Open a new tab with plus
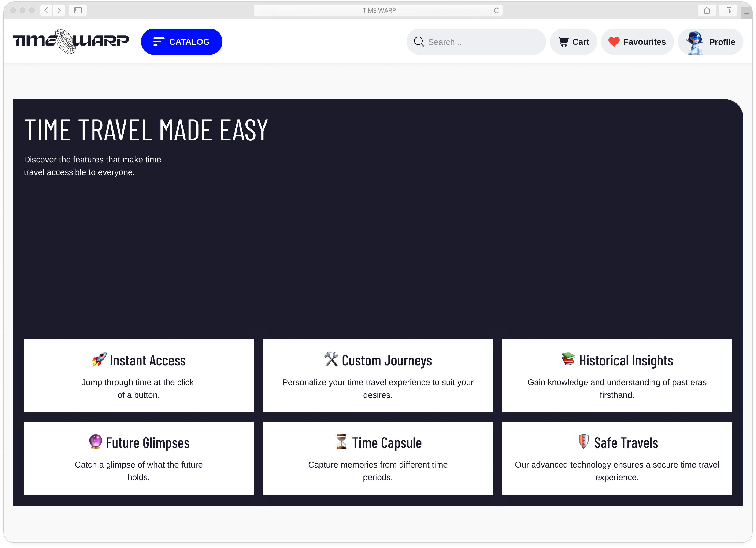The height and width of the screenshot is (548, 756). [x=747, y=13]
